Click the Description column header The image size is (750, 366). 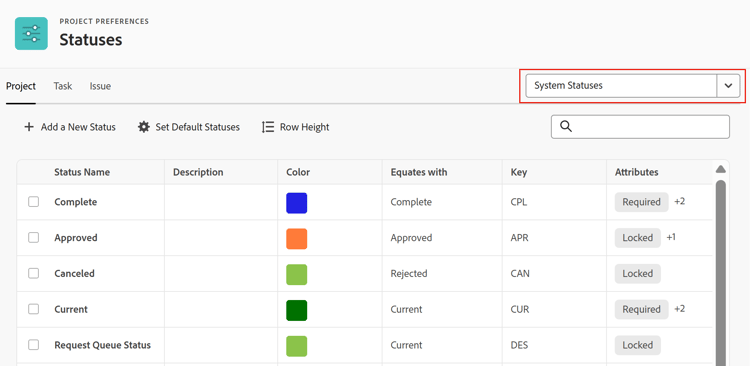(x=198, y=172)
